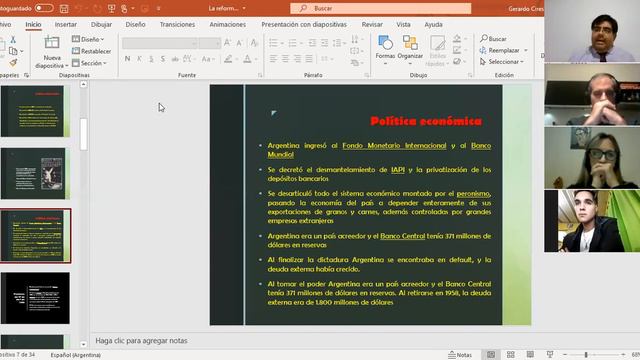Toggle align left paragraph
This screenshot has width=640, height=360.
[x=273, y=59]
